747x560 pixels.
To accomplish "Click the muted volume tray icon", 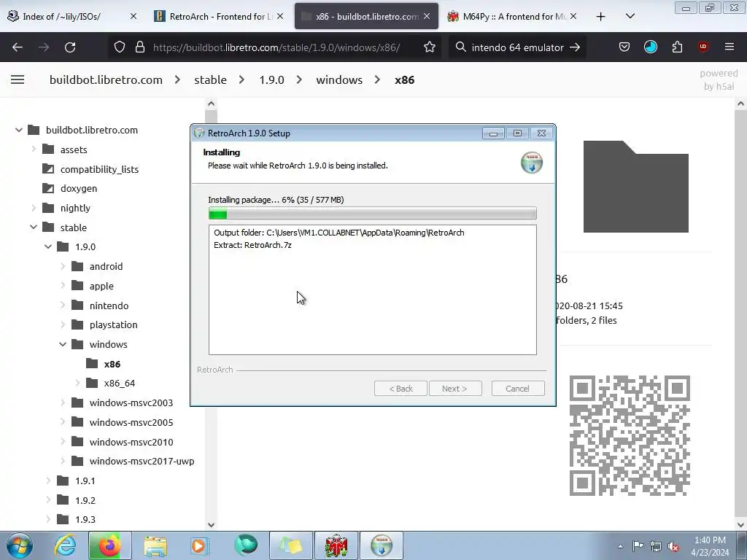I will [x=673, y=546].
